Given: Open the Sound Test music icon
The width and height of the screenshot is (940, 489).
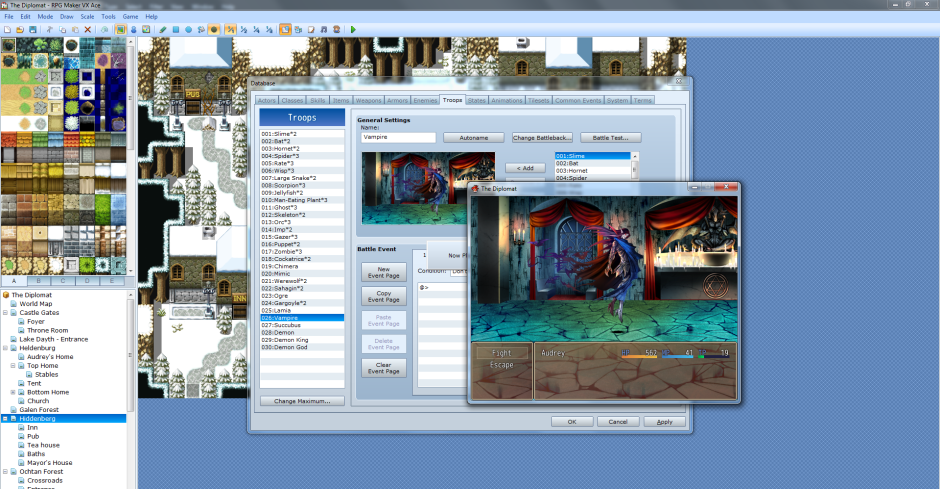Looking at the screenshot, I should tap(324, 29).
